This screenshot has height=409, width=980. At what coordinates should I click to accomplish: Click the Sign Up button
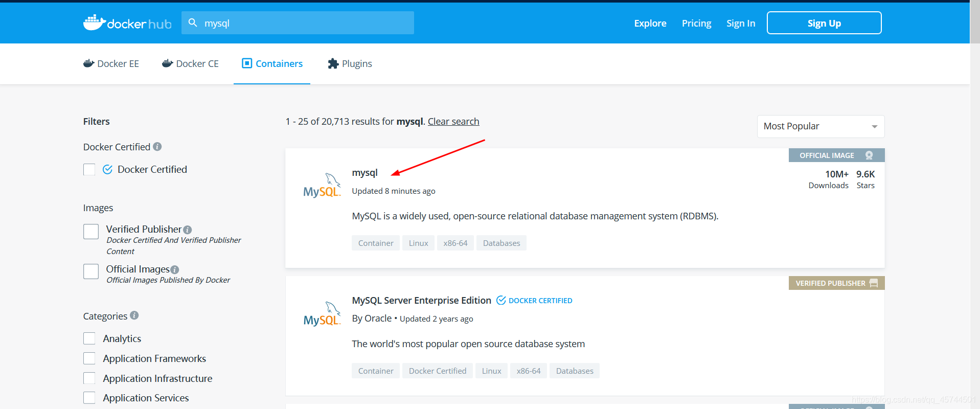(x=824, y=23)
